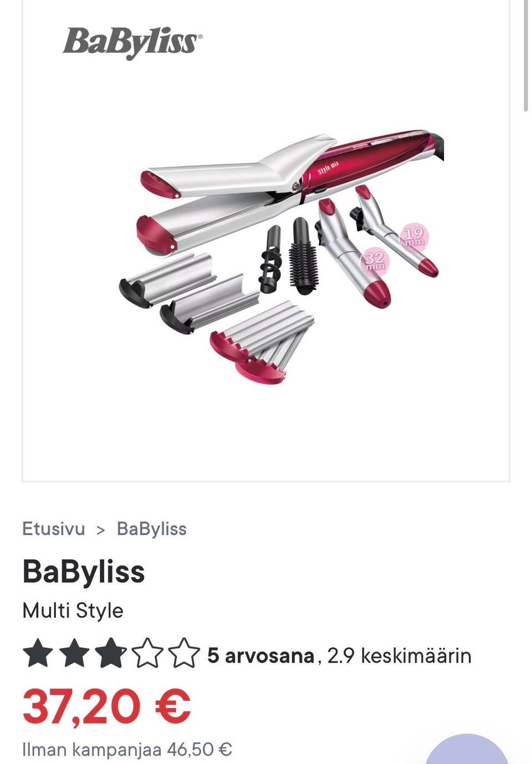
Task: Open the 5 arvosana reviews link
Action: 261,656
